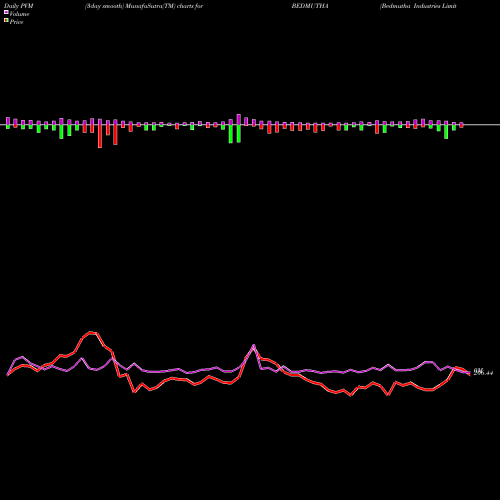The height and width of the screenshot is (500, 500).
Task: Select the 'Price' legend label
Action: pos(16,22)
